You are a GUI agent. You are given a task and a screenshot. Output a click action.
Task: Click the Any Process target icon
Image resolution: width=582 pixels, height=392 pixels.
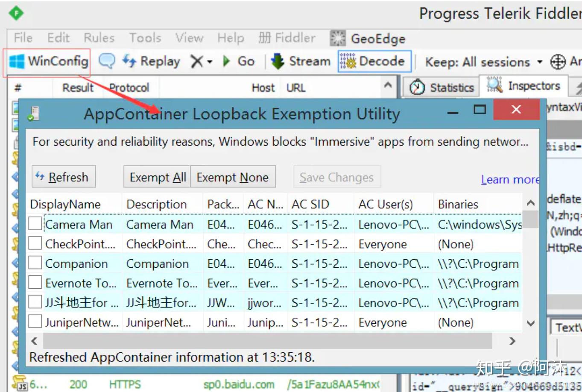(x=558, y=62)
